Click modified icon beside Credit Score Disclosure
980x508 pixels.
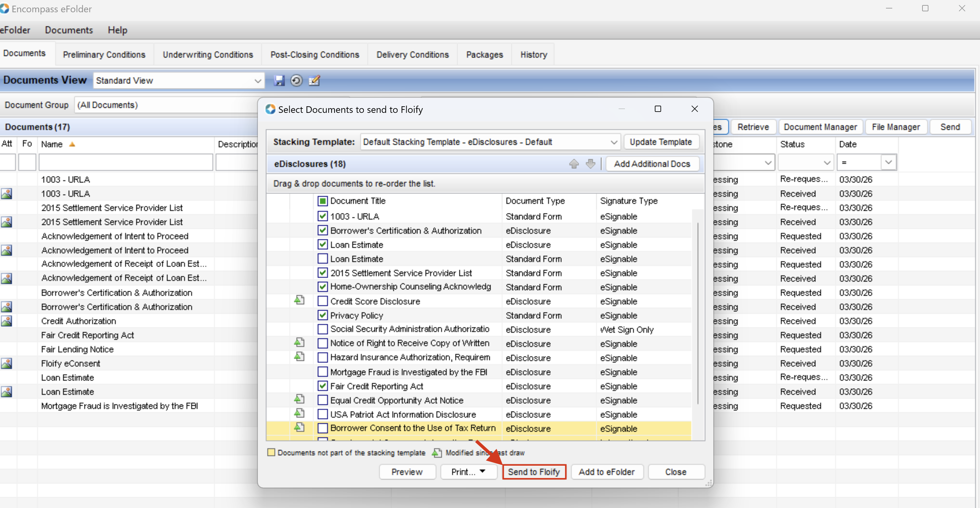tap(299, 301)
